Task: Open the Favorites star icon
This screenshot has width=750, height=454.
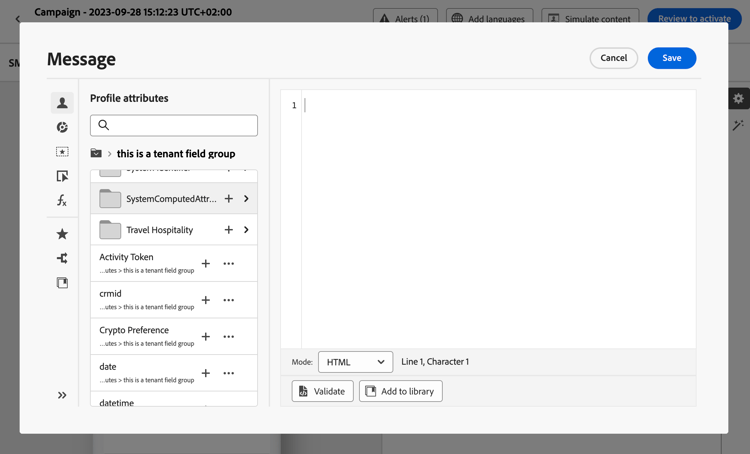Action: click(62, 234)
